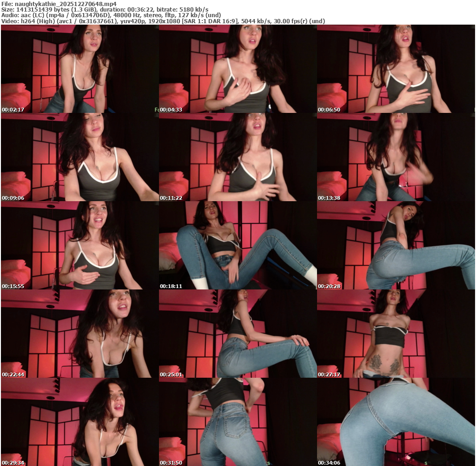
Task: Pick the thumbnail stamped 00:29:34
Action: click(x=79, y=422)
